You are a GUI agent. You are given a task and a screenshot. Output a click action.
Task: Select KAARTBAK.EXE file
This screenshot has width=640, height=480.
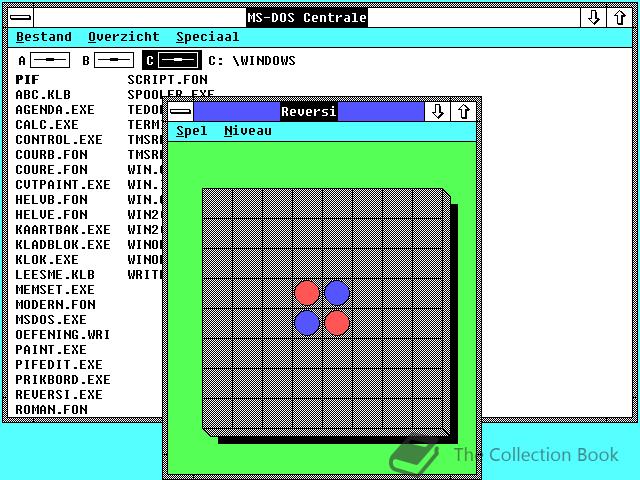pos(63,230)
